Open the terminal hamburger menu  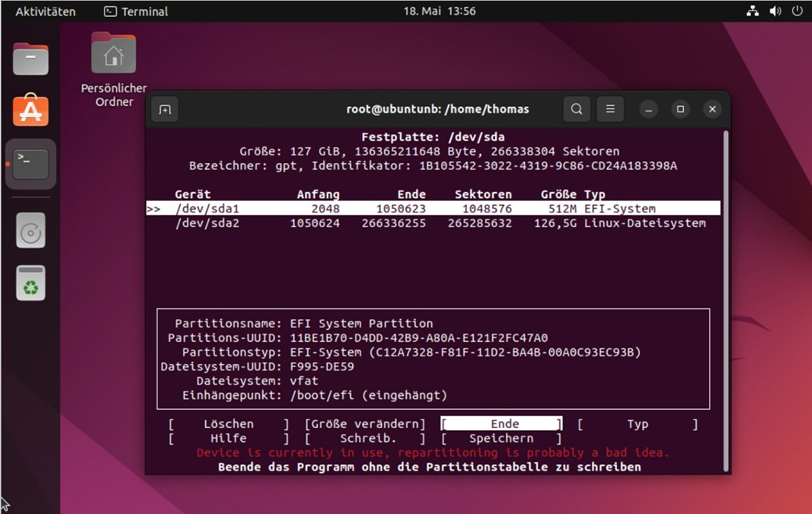pyautogui.click(x=610, y=109)
